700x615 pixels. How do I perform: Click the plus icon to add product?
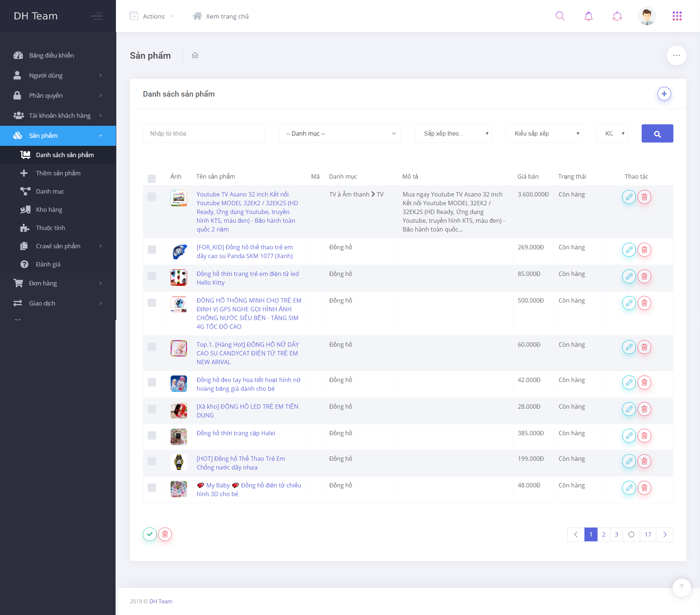(664, 94)
